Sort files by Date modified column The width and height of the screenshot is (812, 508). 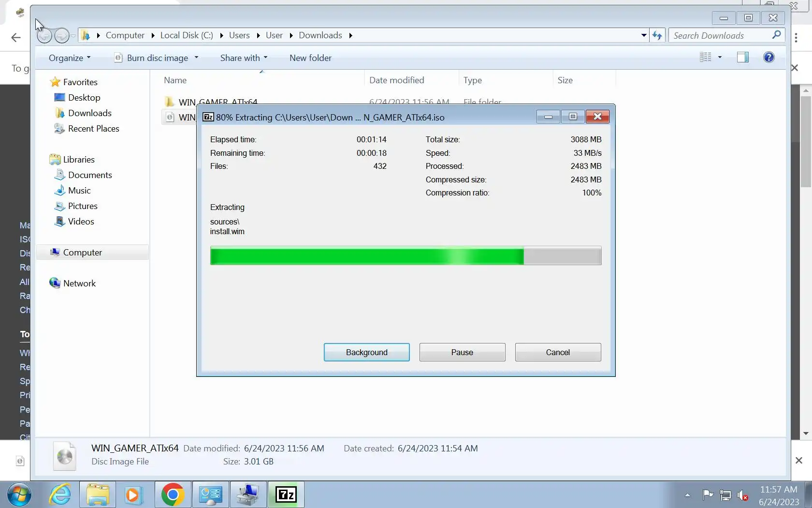pos(411,80)
